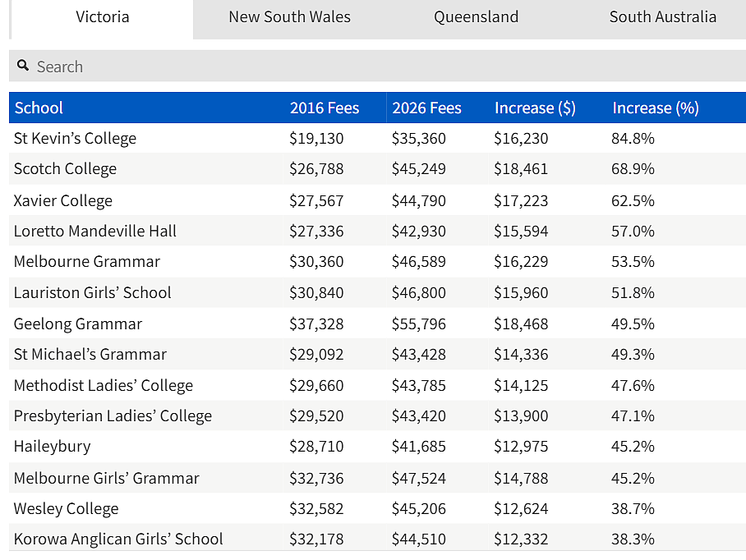
Task: Click the $35,360 2026 fee value
Action: [419, 138]
